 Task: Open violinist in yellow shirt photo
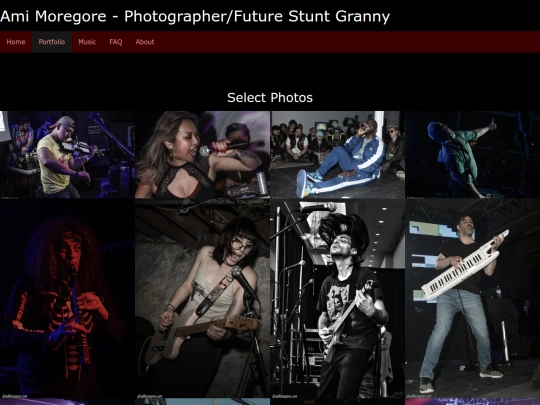click(68, 155)
